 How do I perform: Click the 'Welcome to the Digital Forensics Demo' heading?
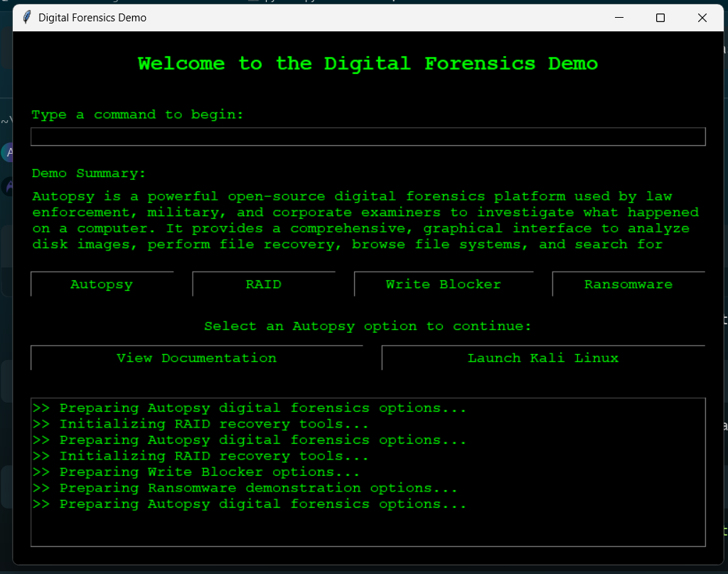368,63
